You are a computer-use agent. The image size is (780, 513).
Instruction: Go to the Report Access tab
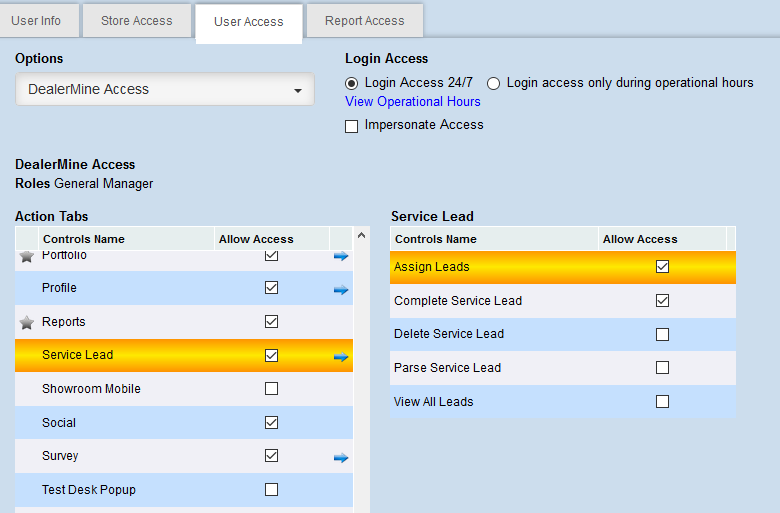click(x=365, y=20)
